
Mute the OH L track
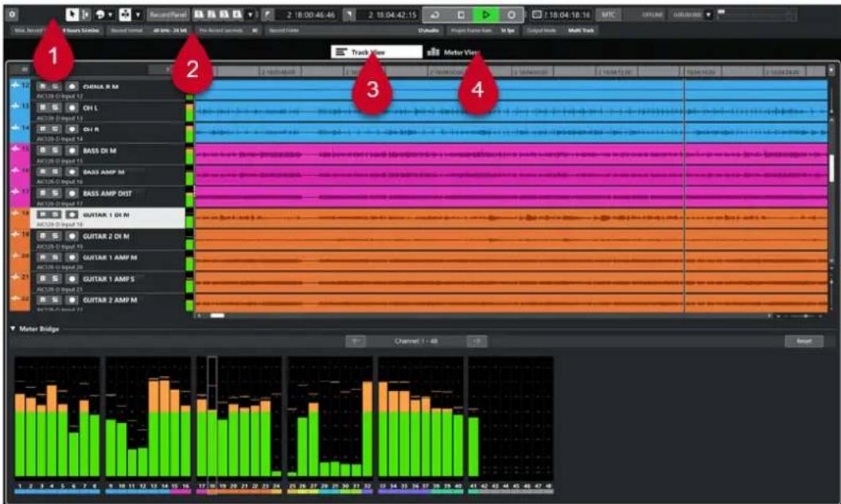[x=43, y=107]
